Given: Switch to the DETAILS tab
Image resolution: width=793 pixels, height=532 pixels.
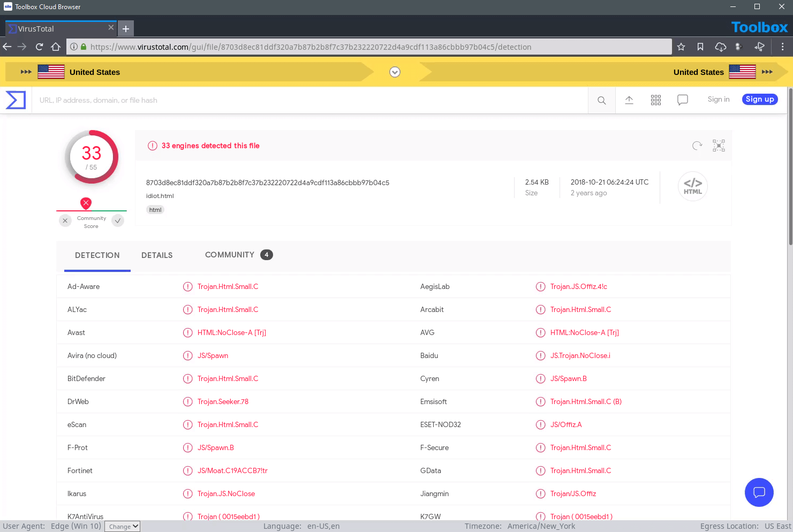Looking at the screenshot, I should coord(157,255).
